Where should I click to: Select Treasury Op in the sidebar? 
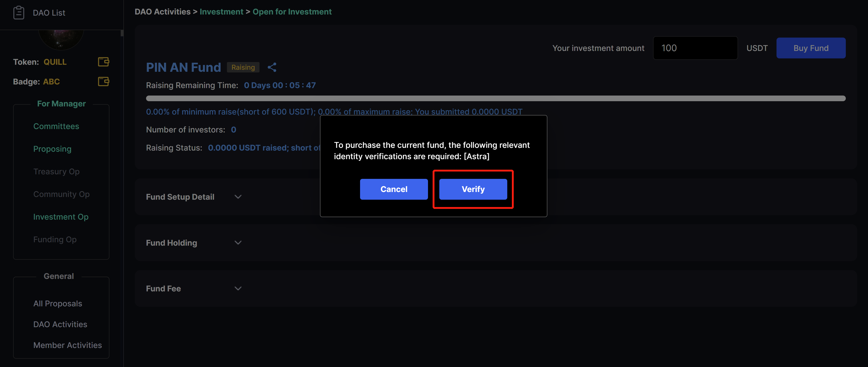(x=56, y=172)
